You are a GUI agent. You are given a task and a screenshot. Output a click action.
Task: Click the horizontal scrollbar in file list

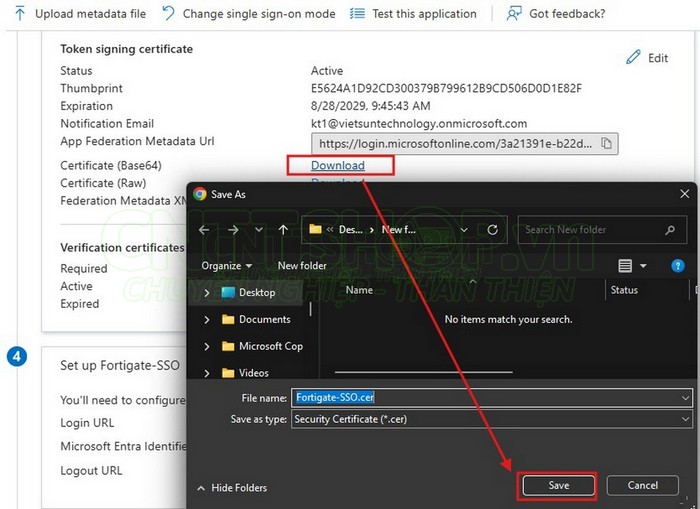point(423,371)
